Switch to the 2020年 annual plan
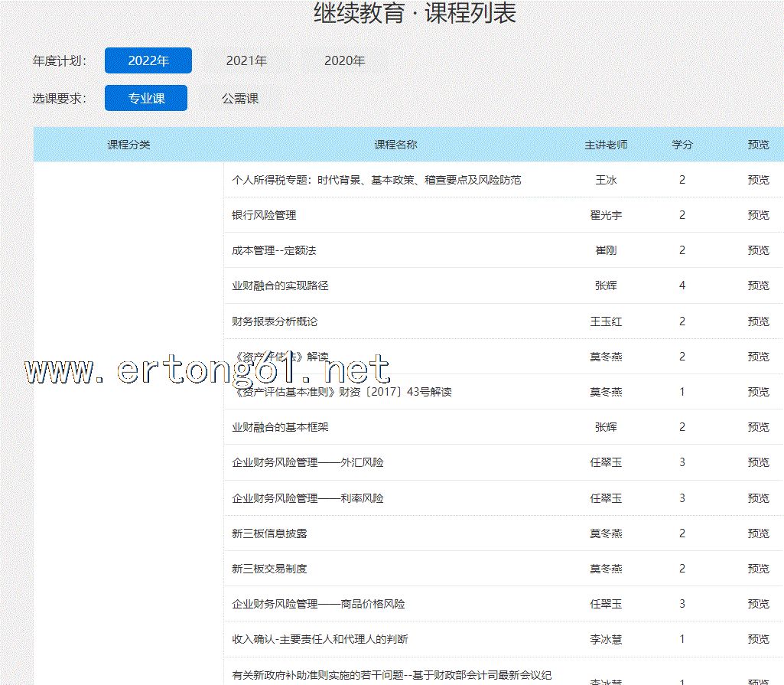The width and height of the screenshot is (784, 685). [344, 60]
